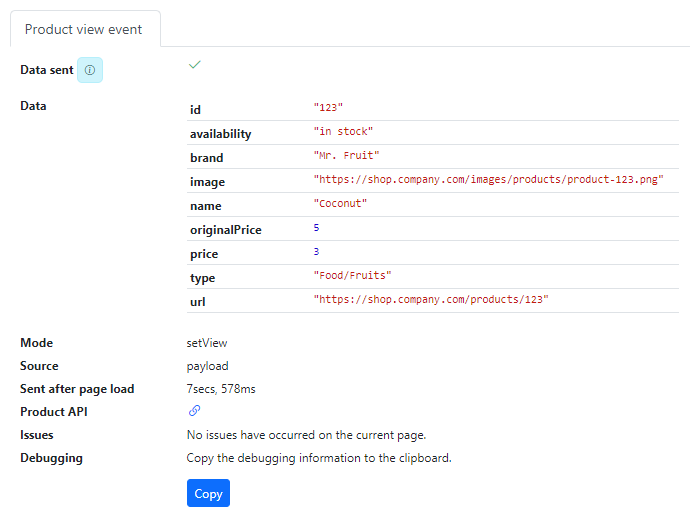Click the products/123 url value
Screen dimensions: 700x517
pos(431,299)
